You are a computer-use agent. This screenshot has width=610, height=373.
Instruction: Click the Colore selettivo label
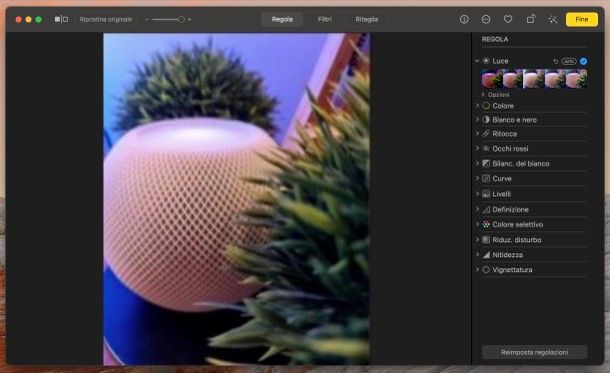pyautogui.click(x=518, y=224)
